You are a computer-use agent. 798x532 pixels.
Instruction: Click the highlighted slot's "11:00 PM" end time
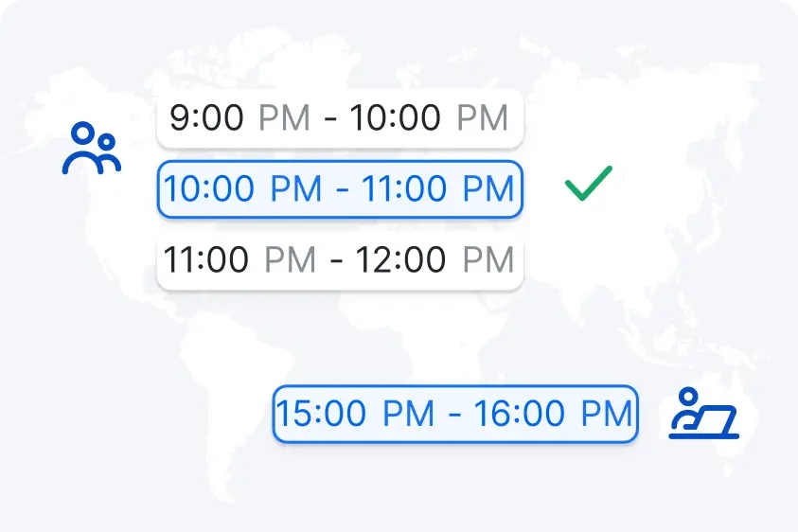(438, 189)
